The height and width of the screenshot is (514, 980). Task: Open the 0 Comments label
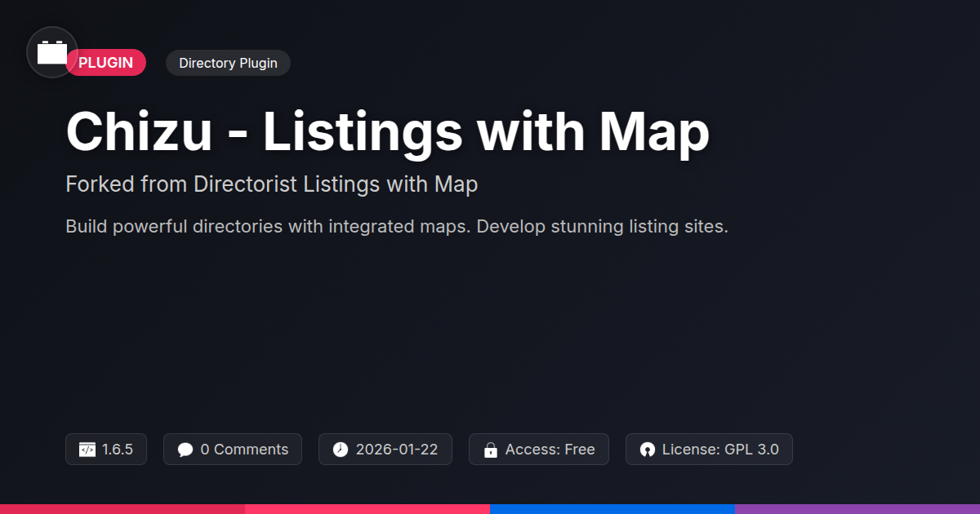244,450
